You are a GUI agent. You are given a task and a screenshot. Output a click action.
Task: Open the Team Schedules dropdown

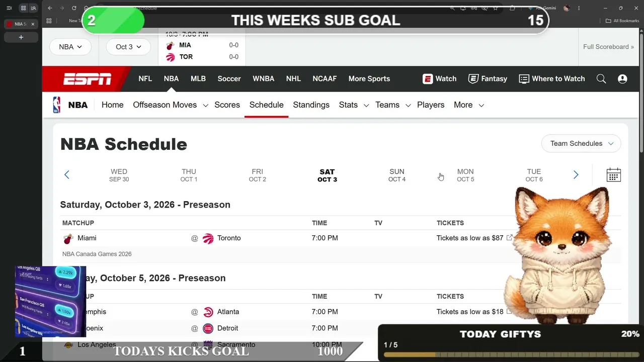(x=581, y=143)
